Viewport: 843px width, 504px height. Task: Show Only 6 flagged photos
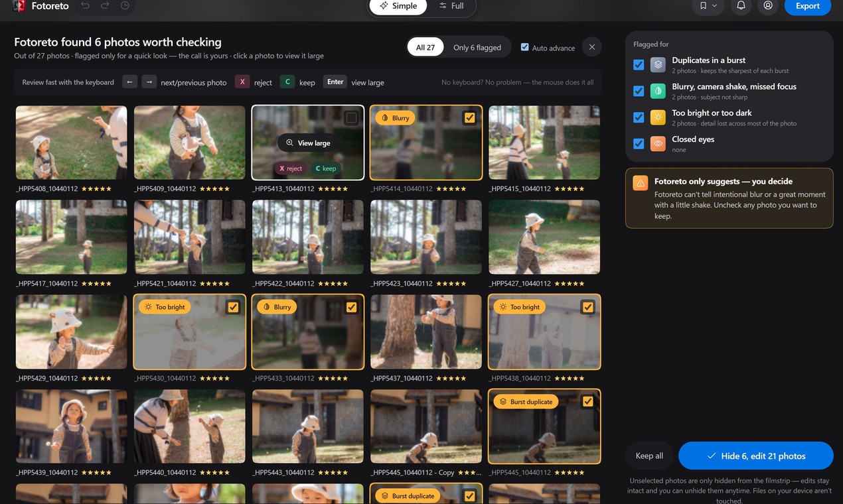[x=477, y=47]
